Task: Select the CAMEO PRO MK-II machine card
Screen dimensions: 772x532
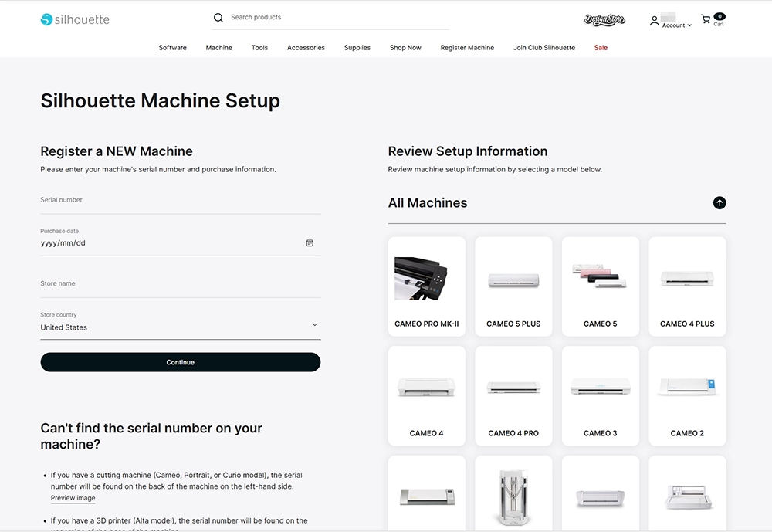Action: coord(426,286)
